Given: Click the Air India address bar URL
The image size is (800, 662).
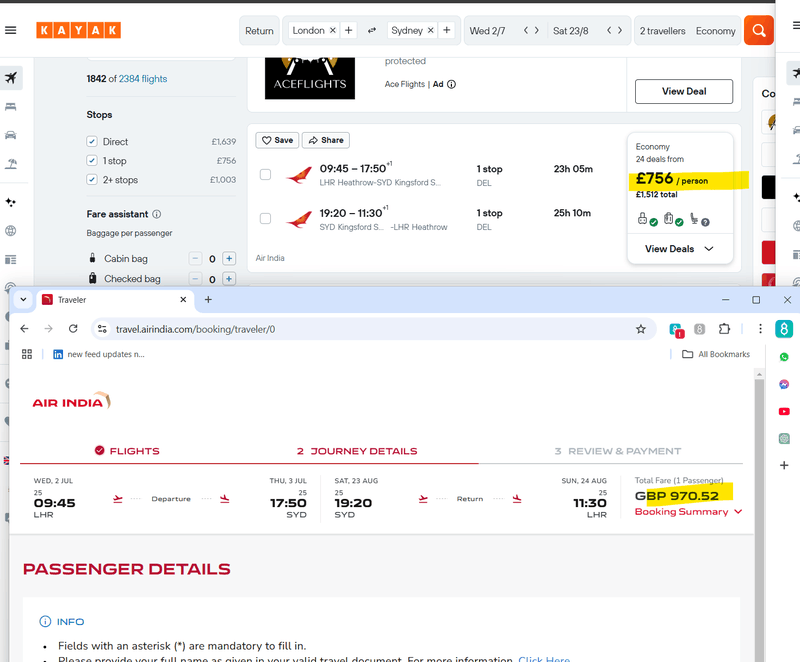Looking at the screenshot, I should click(x=195, y=329).
